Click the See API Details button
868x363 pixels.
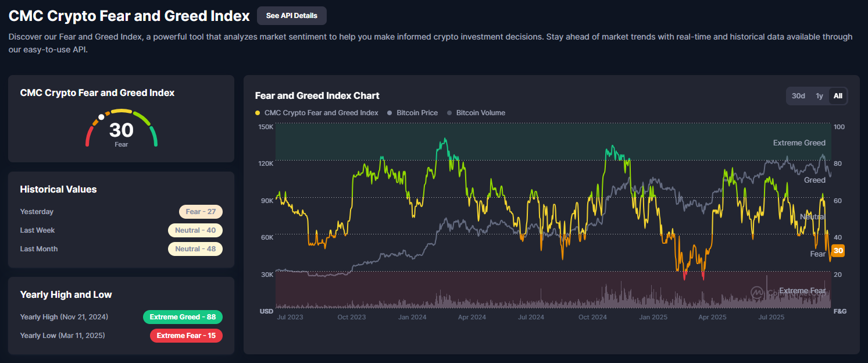point(291,16)
